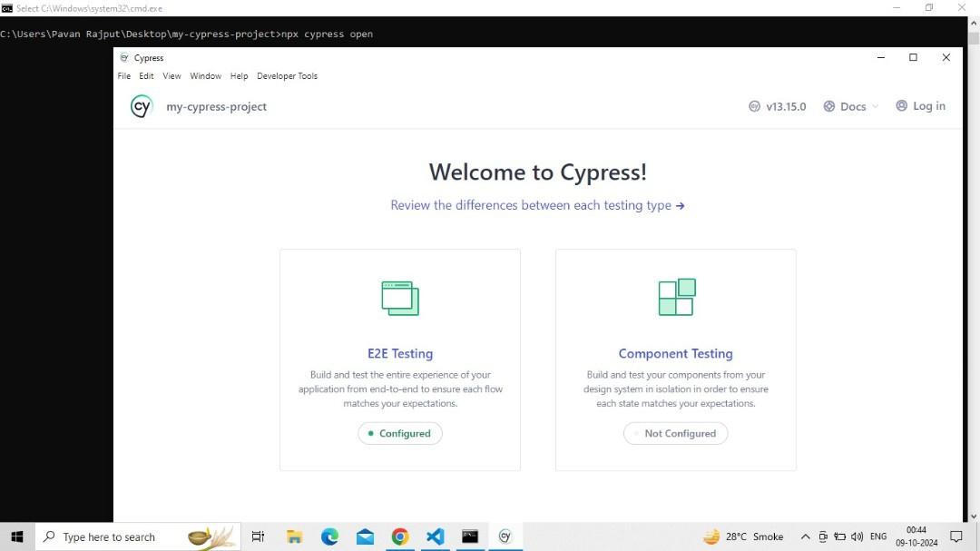The height and width of the screenshot is (551, 980).
Task: Click the cy version icon next to v13.15.0
Action: (x=755, y=106)
